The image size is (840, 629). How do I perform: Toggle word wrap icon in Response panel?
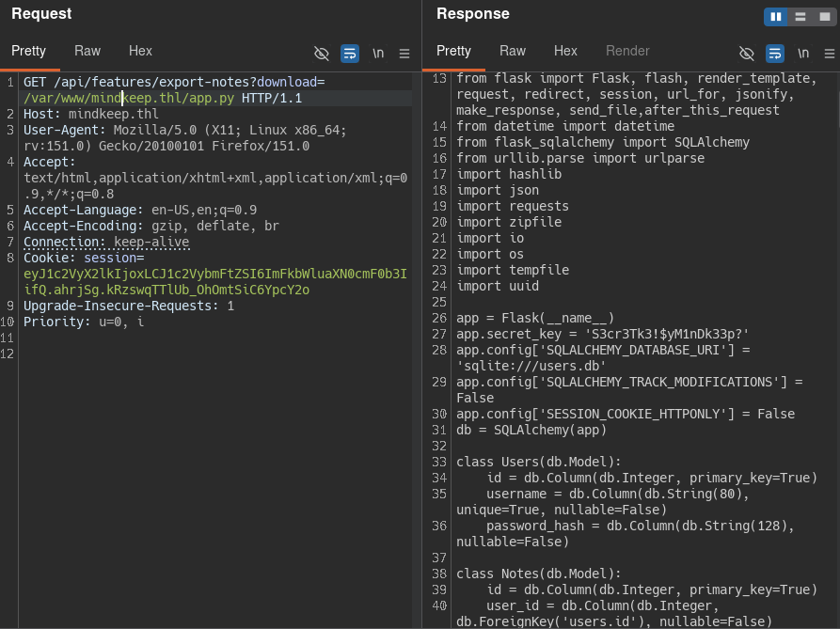[x=775, y=54]
